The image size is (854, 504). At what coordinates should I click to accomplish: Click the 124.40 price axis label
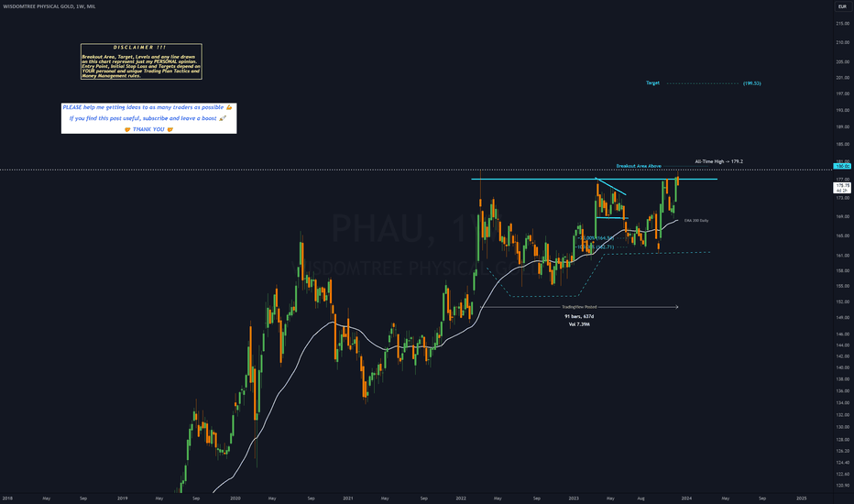point(843,462)
